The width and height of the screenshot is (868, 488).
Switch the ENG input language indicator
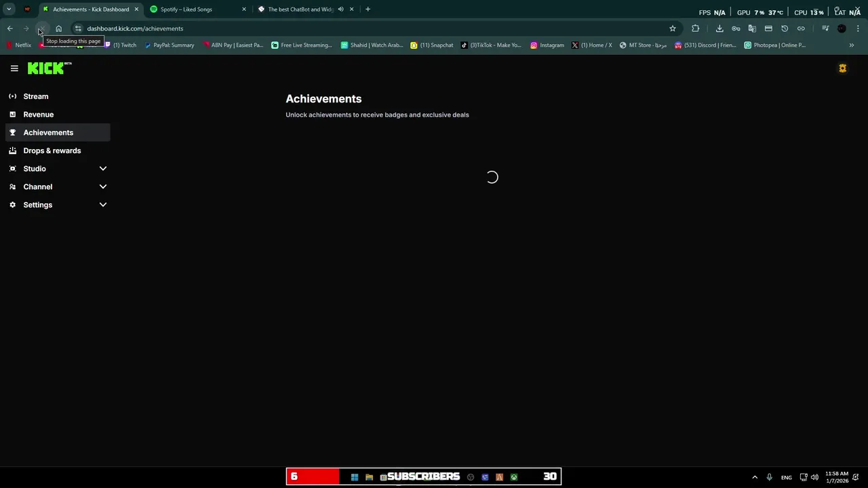point(786,478)
